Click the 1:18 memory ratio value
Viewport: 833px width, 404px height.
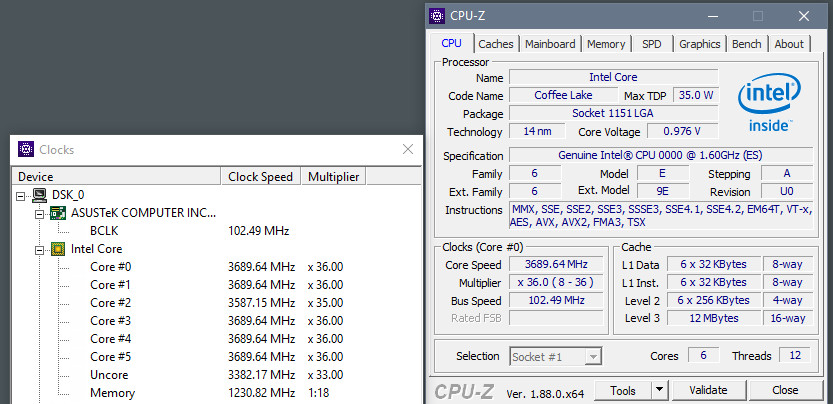(x=319, y=393)
